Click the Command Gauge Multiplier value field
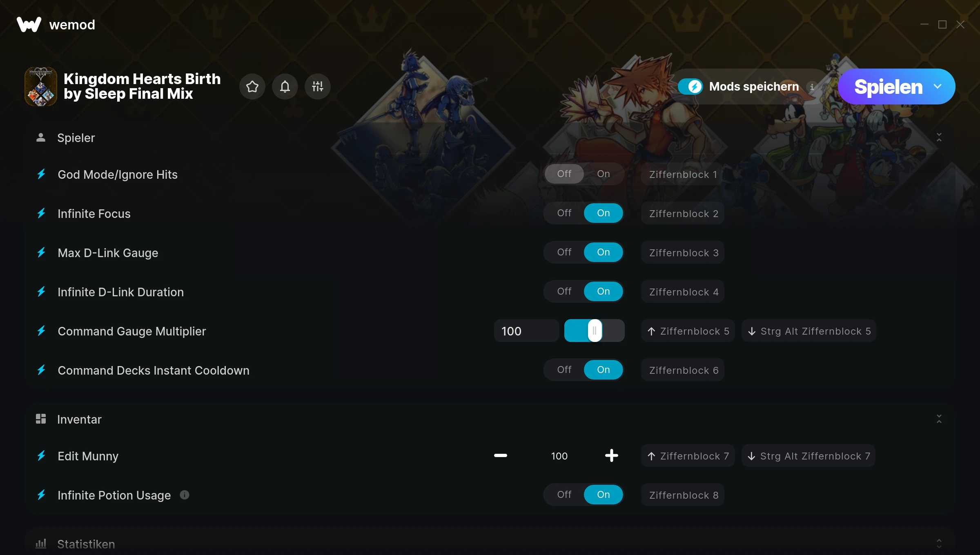Viewport: 980px width, 555px height. 527,331
